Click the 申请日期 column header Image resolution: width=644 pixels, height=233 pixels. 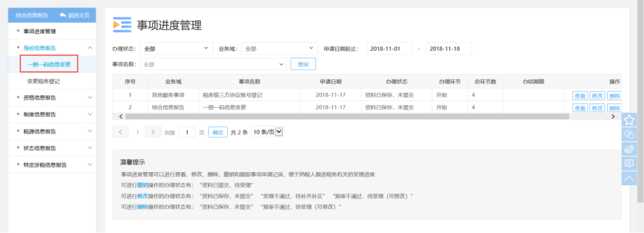click(330, 81)
